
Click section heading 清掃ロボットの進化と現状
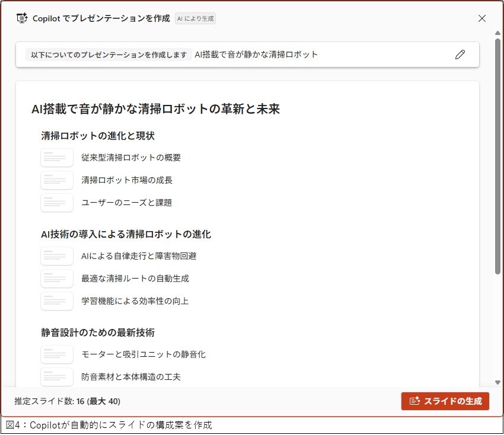[x=98, y=136]
